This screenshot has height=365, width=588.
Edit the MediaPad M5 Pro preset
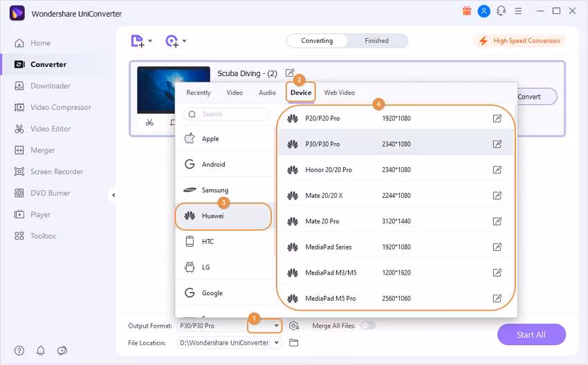[497, 299]
